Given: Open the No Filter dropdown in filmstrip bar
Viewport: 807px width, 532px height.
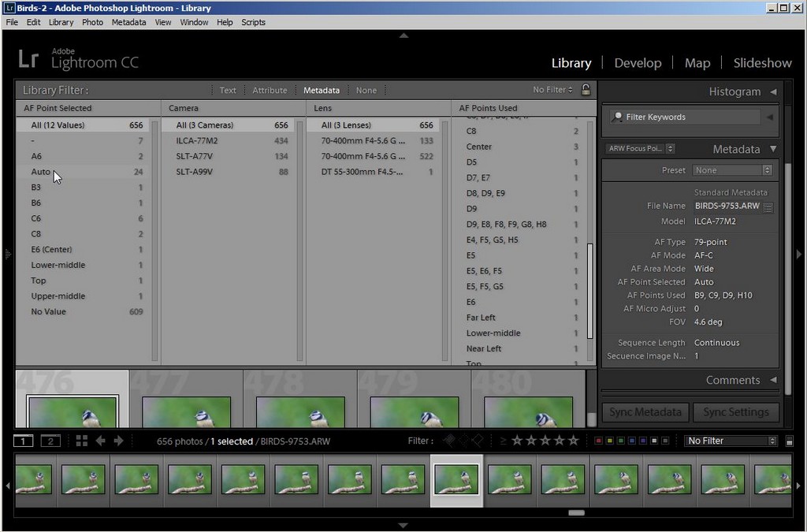Looking at the screenshot, I should point(730,440).
